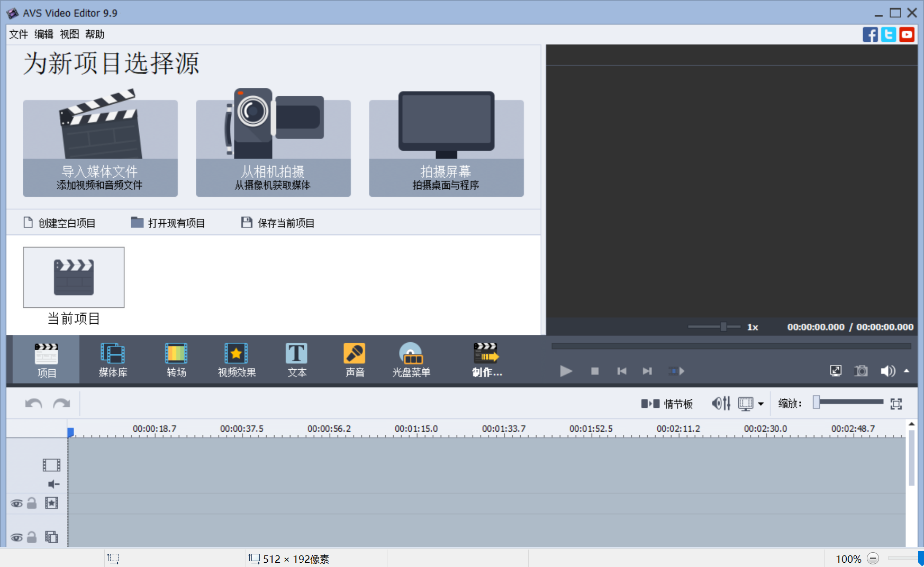This screenshot has height=567, width=924.
Task: Take a snapshot with camera icon
Action: pos(861,371)
